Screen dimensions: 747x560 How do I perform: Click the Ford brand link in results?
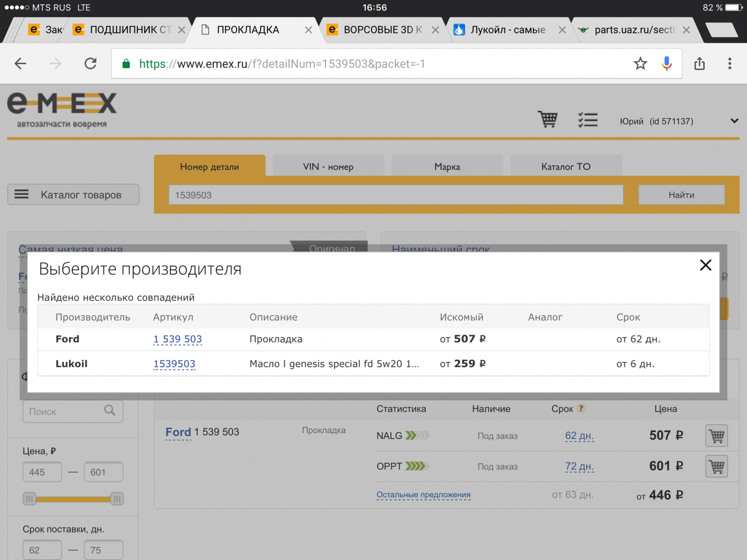pos(178,432)
